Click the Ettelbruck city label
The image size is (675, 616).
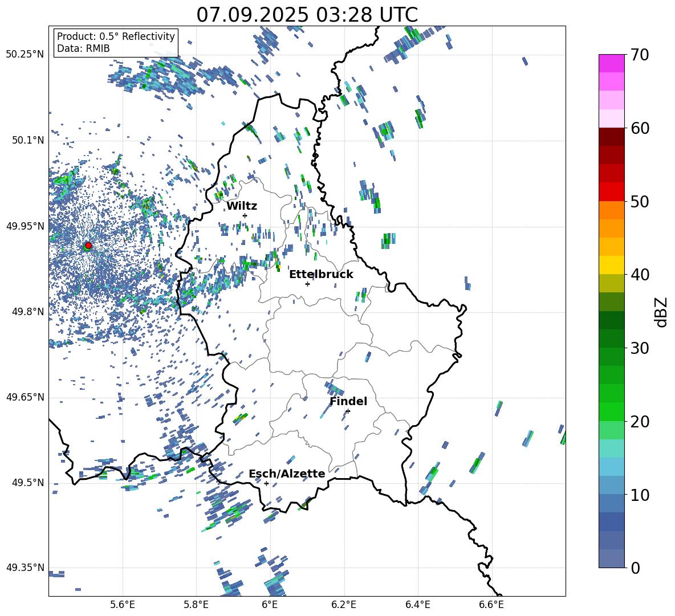pyautogui.click(x=321, y=275)
